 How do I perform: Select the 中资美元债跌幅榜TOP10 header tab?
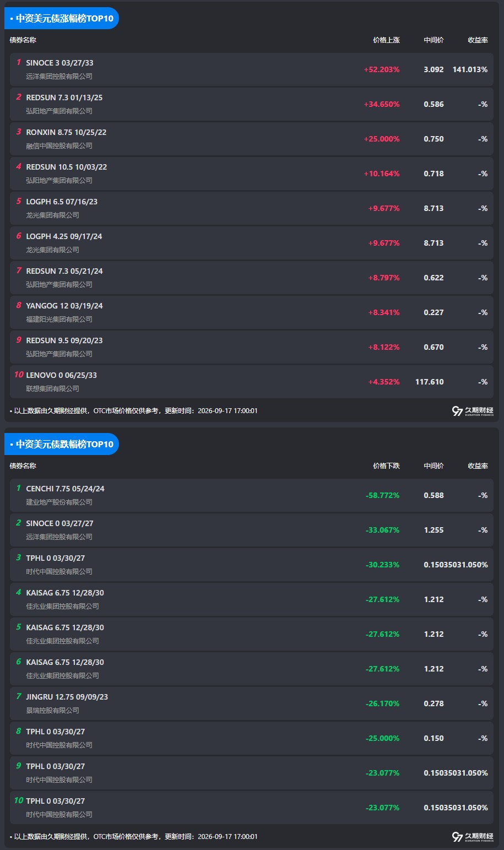62,444
